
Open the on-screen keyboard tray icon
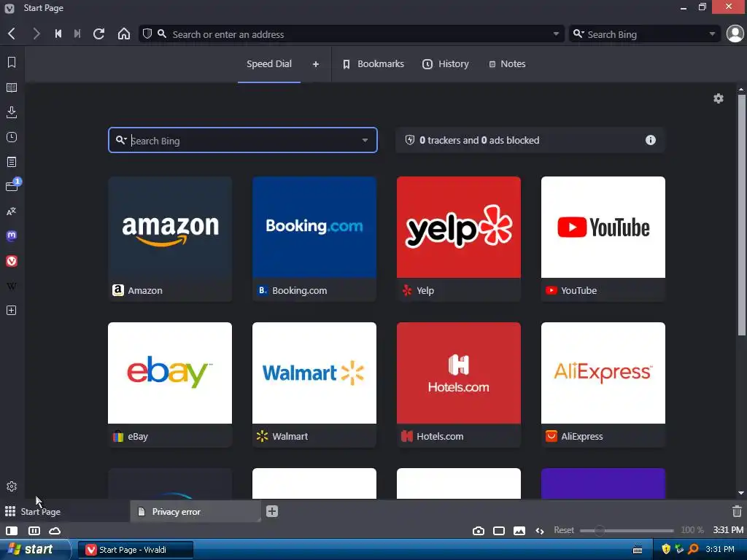click(x=638, y=550)
